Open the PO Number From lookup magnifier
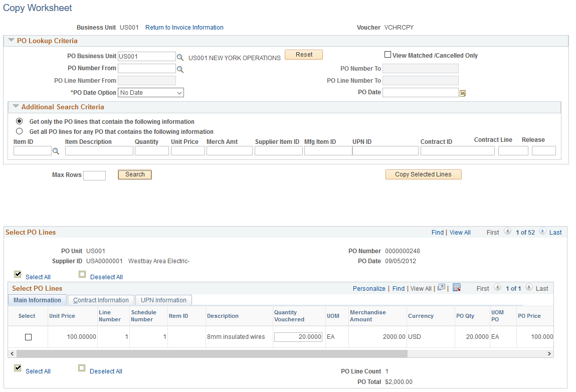Screen dimensions: 576x392 coord(180,69)
